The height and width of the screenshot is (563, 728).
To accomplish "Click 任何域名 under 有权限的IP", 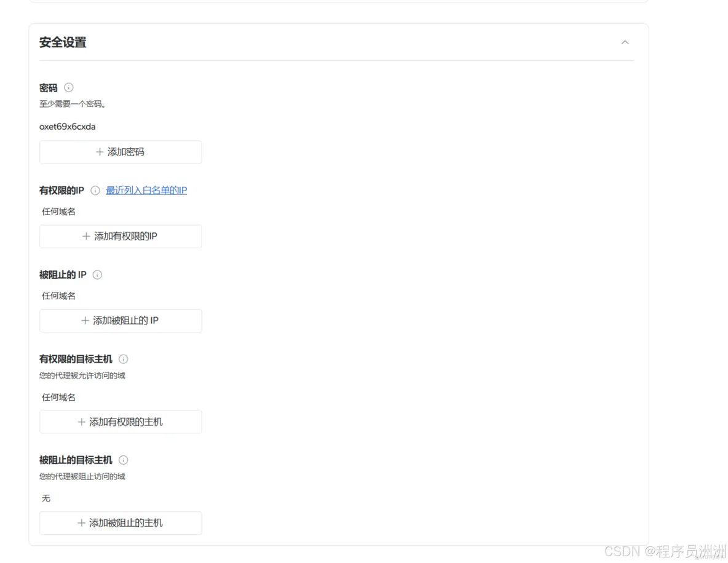I will [x=58, y=211].
